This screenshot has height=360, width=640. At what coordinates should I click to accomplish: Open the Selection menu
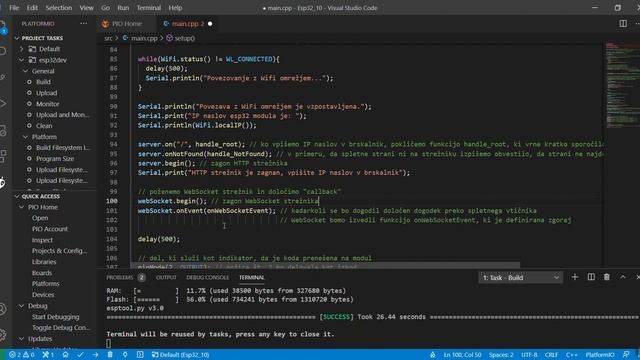tap(58, 8)
